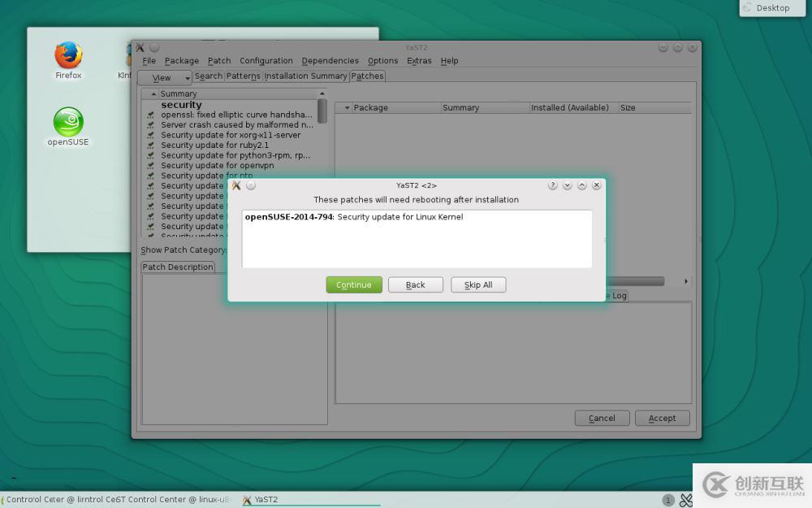Click the 'security' category heading
Image resolution: width=812 pixels, height=508 pixels.
(x=181, y=105)
